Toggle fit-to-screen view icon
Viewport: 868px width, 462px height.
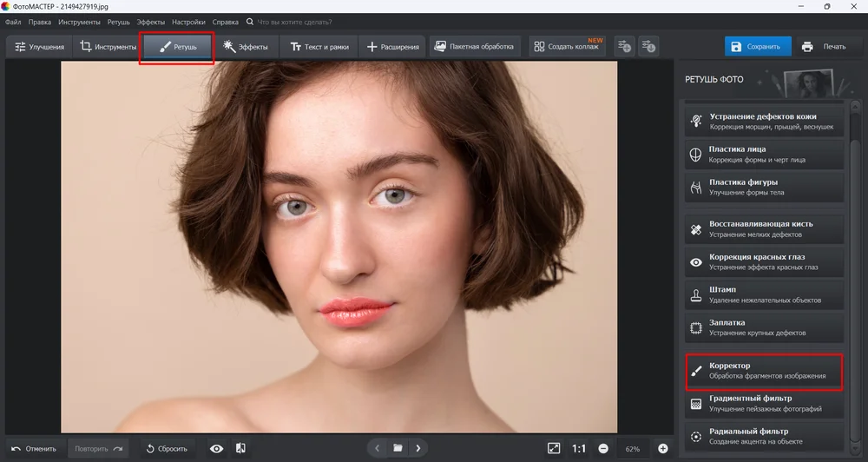pos(554,448)
